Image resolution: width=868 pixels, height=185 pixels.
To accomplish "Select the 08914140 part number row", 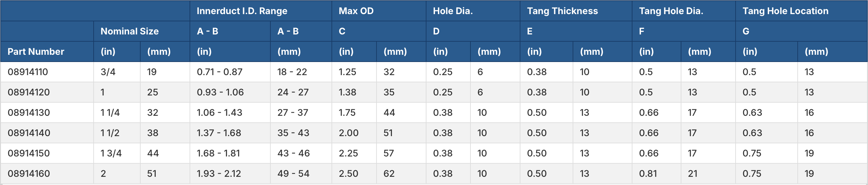I will coord(29,133).
